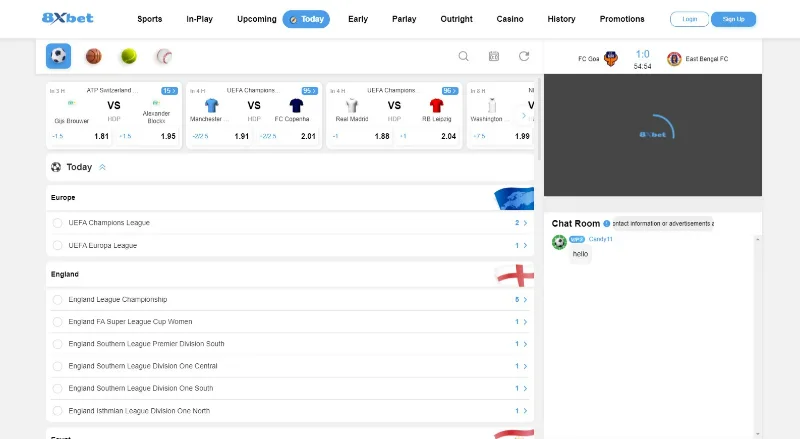Open the History link
Screen dimensions: 800x439
click(x=561, y=19)
